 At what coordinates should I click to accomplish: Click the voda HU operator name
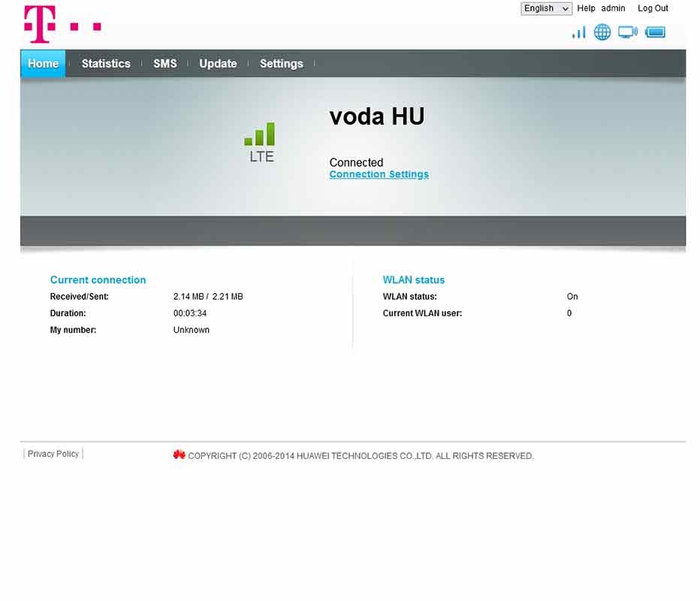pyautogui.click(x=377, y=116)
